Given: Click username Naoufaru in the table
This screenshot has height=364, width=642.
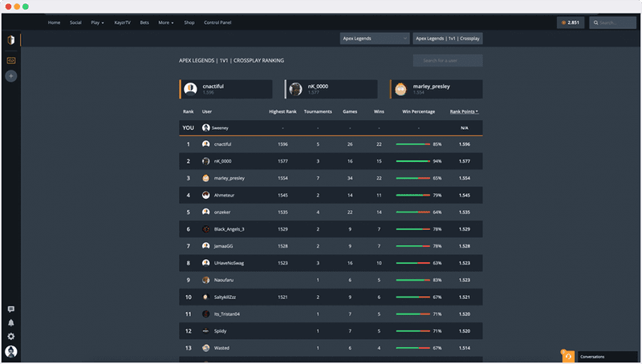Looking at the screenshot, I should tap(224, 280).
